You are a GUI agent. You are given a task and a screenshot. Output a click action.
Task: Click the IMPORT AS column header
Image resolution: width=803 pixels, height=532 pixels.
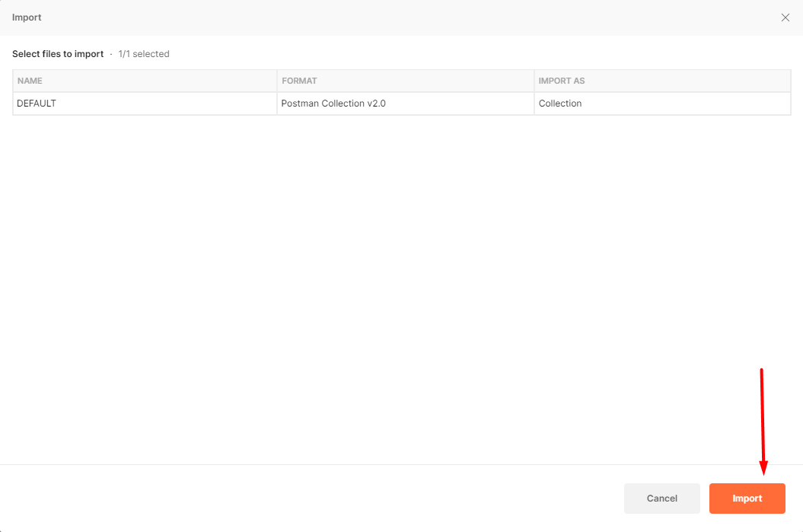click(x=562, y=81)
